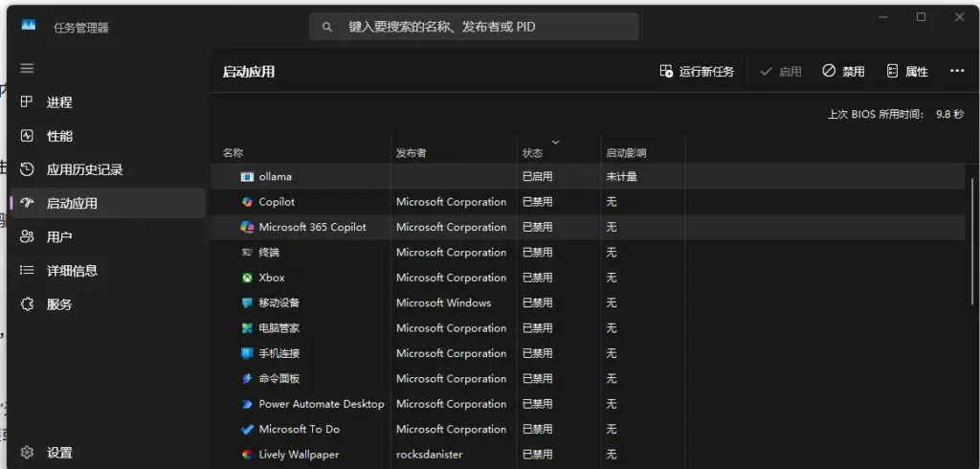The width and height of the screenshot is (980, 469).
Task: Click the sort chevron above 状态 column
Action: [555, 142]
